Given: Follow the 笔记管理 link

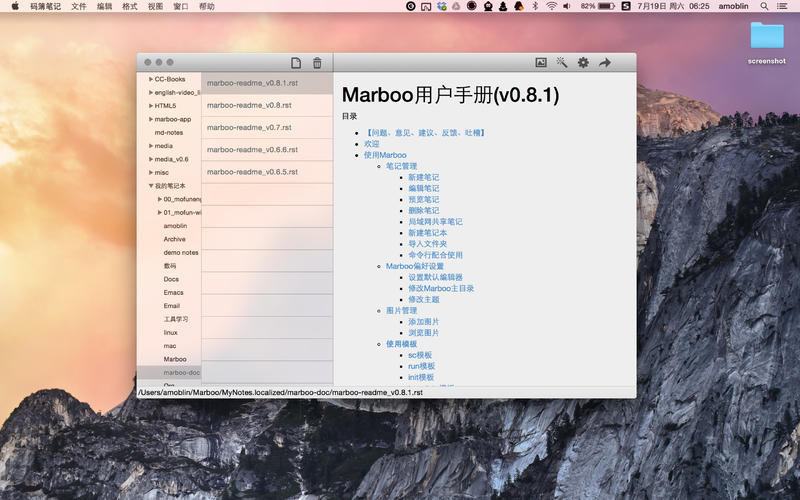Looking at the screenshot, I should coord(402,166).
